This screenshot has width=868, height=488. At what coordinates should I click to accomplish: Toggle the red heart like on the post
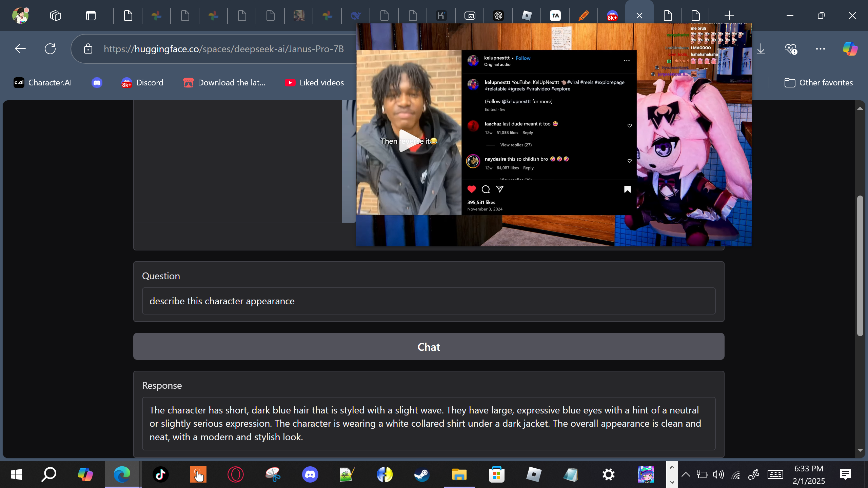(471, 189)
